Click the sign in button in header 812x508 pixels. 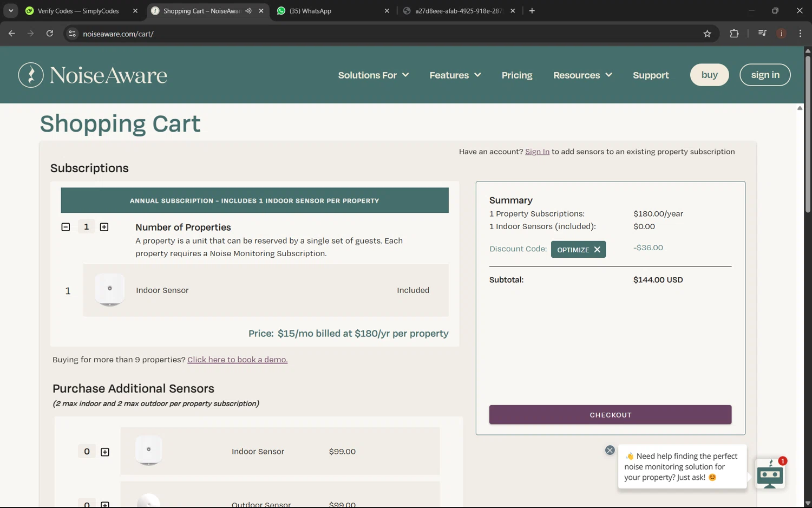click(765, 75)
